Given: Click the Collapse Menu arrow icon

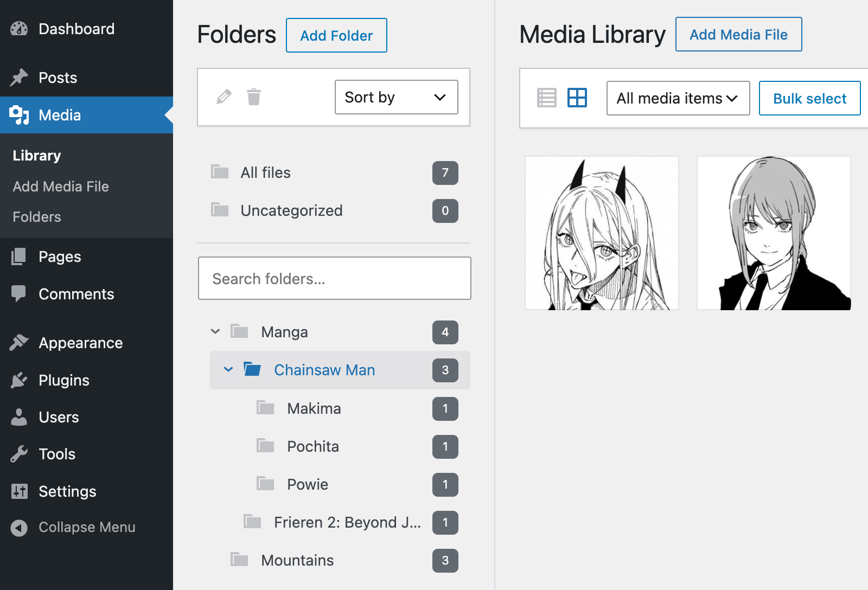Looking at the screenshot, I should tap(19, 528).
